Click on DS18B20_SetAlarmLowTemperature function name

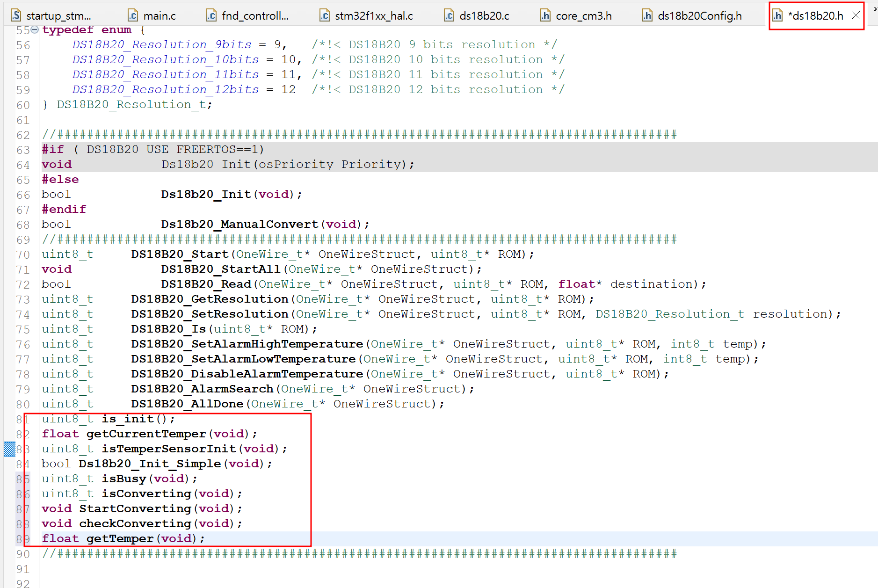[243, 359]
